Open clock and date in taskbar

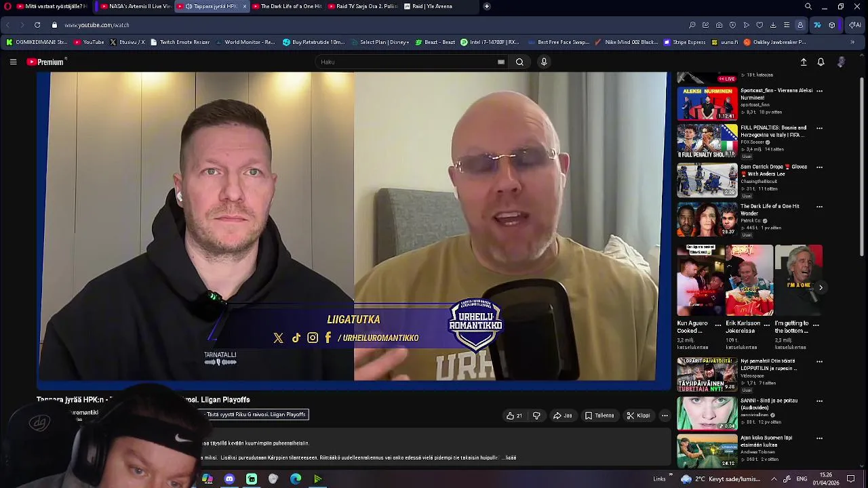click(x=826, y=479)
